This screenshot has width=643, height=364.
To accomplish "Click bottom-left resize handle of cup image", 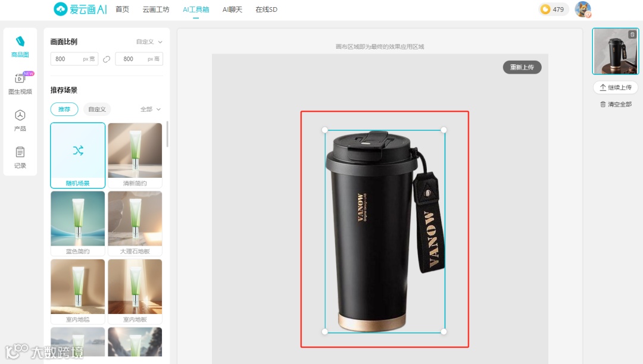I will coord(325,332).
